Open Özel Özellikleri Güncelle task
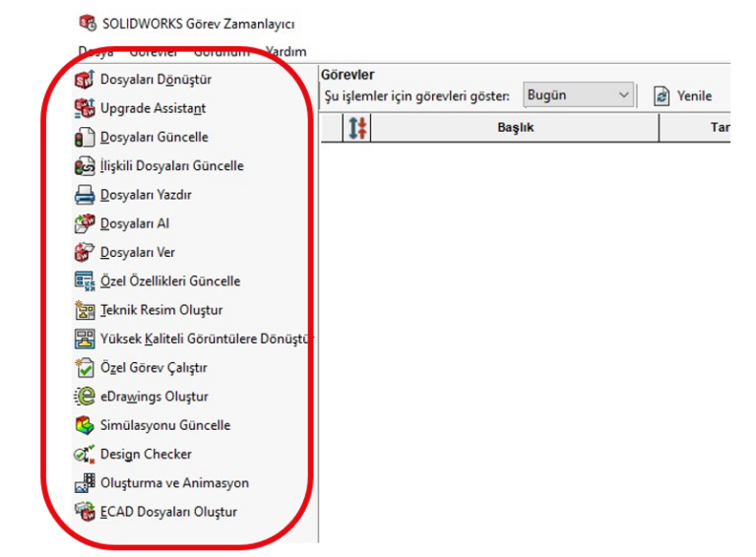 (169, 281)
